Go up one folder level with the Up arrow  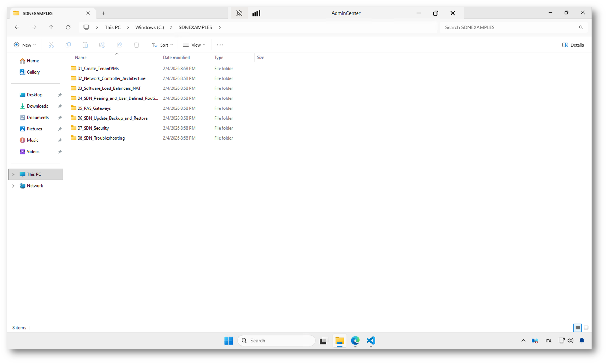tap(51, 27)
